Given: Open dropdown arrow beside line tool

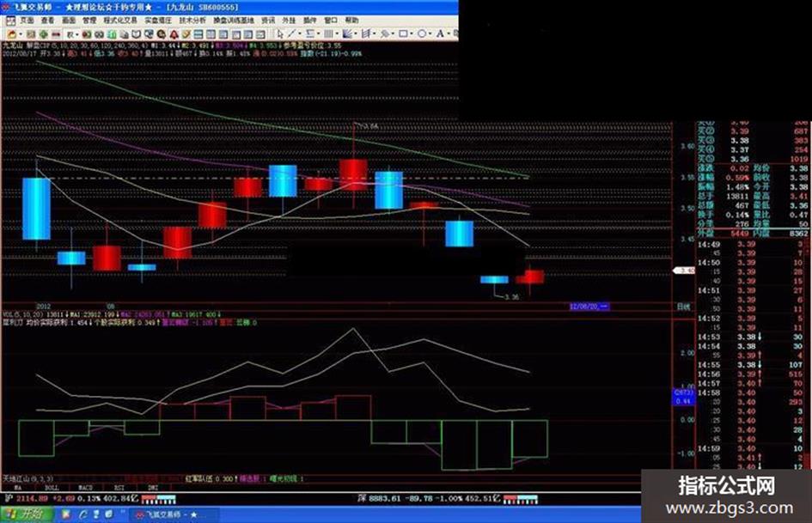Looking at the screenshot, I should (300, 34).
